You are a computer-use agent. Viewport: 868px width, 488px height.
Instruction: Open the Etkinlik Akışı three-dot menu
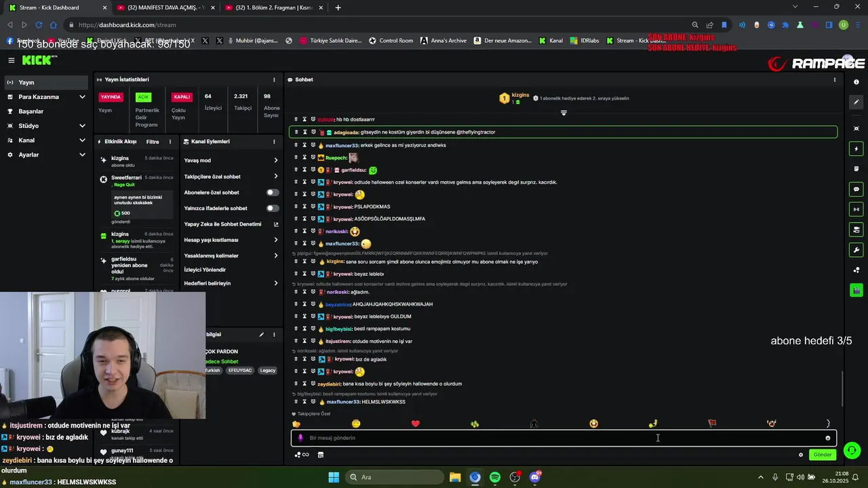[x=170, y=142]
